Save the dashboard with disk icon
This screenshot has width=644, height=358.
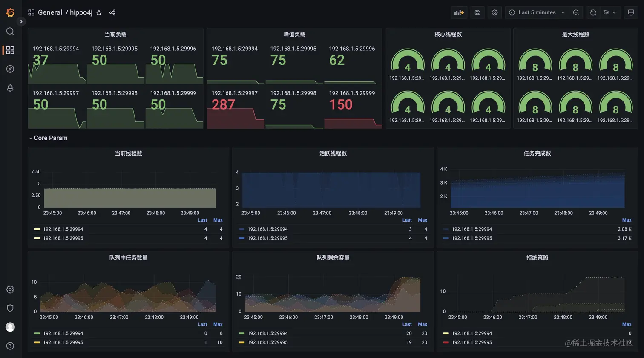477,12
